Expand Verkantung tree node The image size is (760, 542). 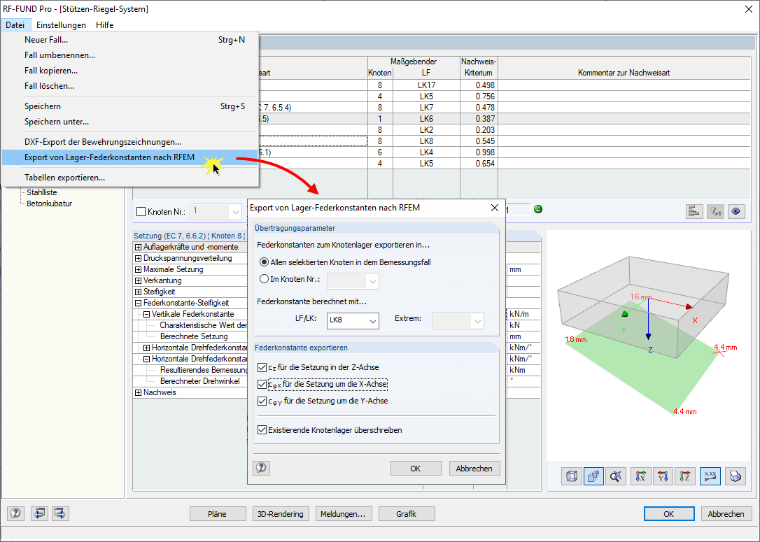tap(138, 281)
